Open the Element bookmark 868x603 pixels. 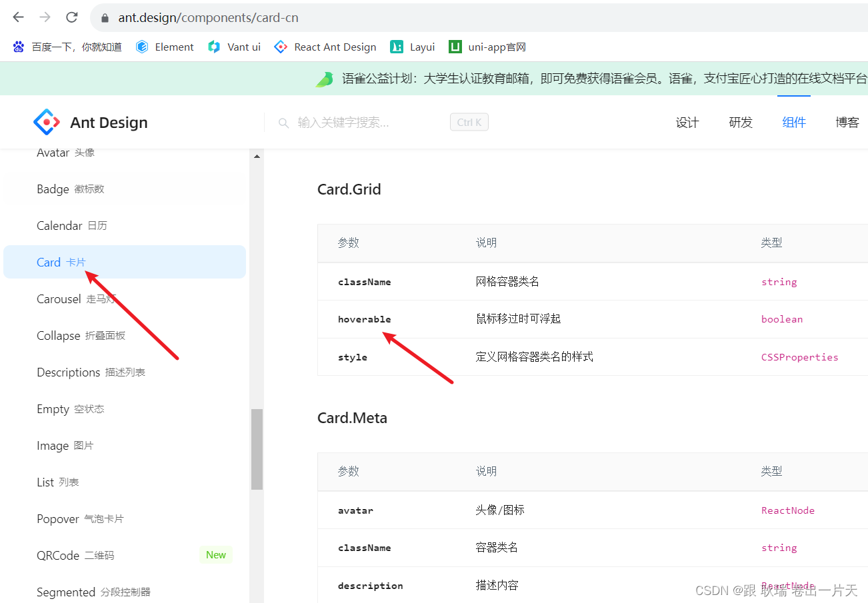click(165, 47)
